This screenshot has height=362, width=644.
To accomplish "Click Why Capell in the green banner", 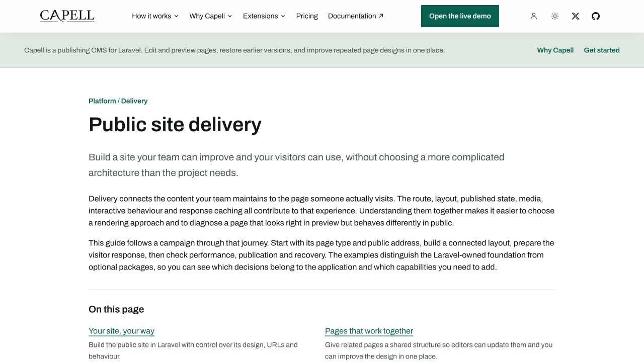I will (555, 50).
